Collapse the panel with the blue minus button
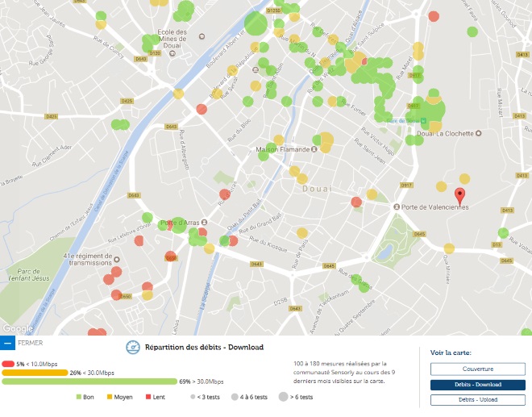Image resolution: width=532 pixels, height=417 pixels. [7, 343]
